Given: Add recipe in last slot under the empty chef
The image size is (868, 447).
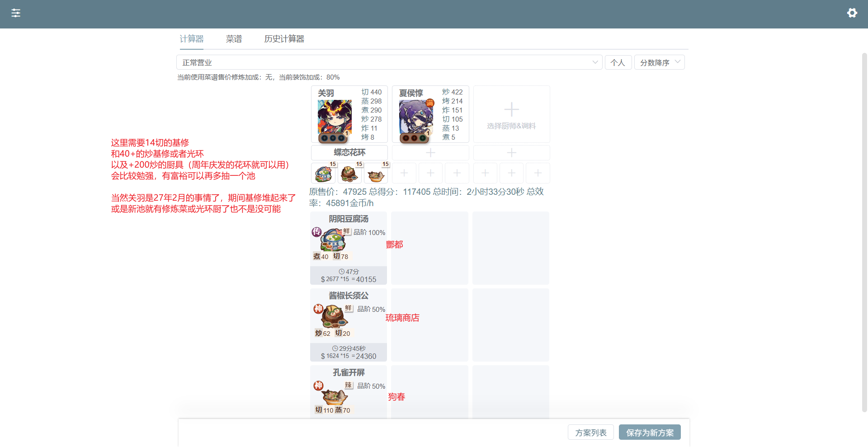Looking at the screenshot, I should click(x=538, y=173).
